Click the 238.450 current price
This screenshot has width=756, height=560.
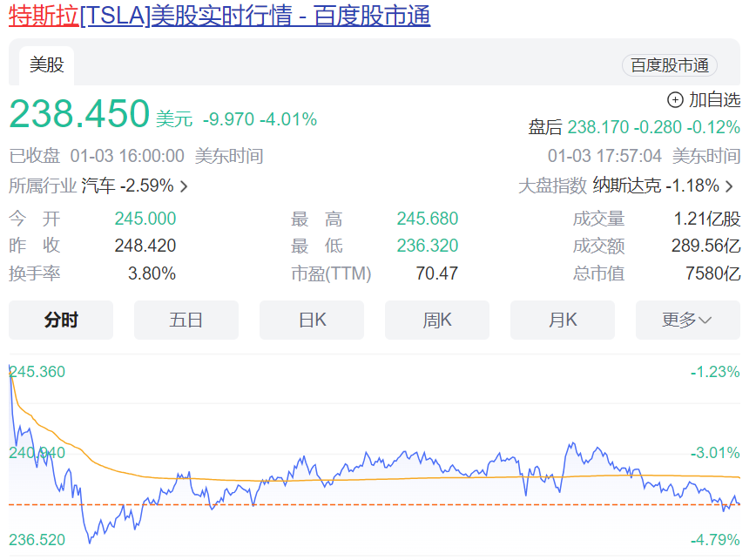tap(79, 115)
